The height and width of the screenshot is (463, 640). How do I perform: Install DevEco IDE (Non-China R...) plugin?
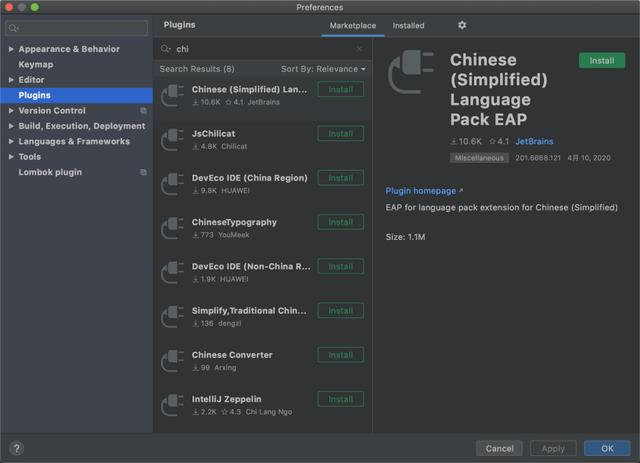coord(340,266)
